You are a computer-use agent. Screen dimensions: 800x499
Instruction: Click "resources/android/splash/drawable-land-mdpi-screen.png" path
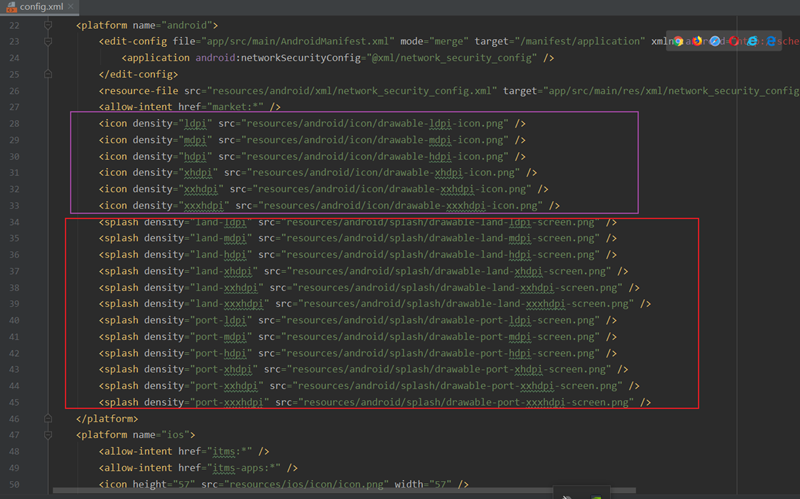pyautogui.click(x=440, y=238)
